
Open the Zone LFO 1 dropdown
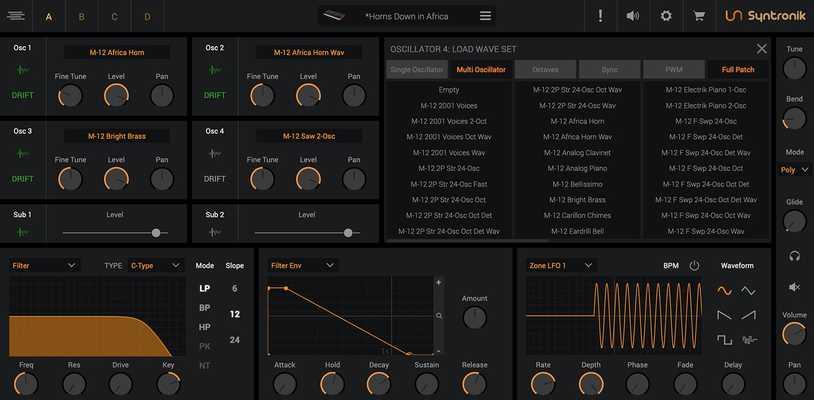coord(561,266)
